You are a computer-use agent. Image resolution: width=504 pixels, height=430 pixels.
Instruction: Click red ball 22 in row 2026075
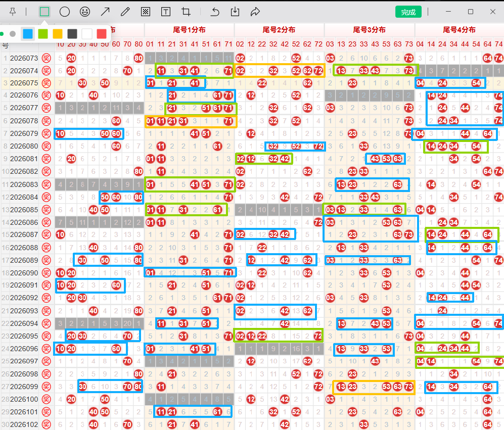pos(262,83)
